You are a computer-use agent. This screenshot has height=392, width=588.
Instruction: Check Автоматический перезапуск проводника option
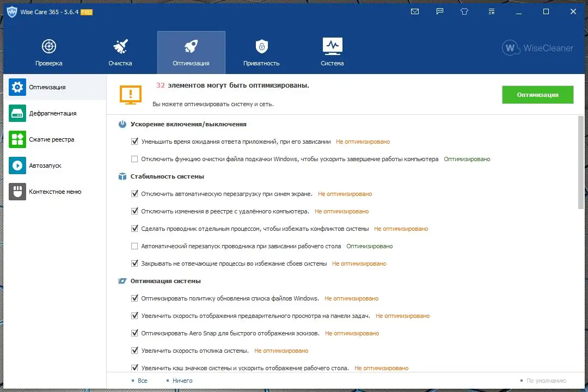pyautogui.click(x=134, y=246)
